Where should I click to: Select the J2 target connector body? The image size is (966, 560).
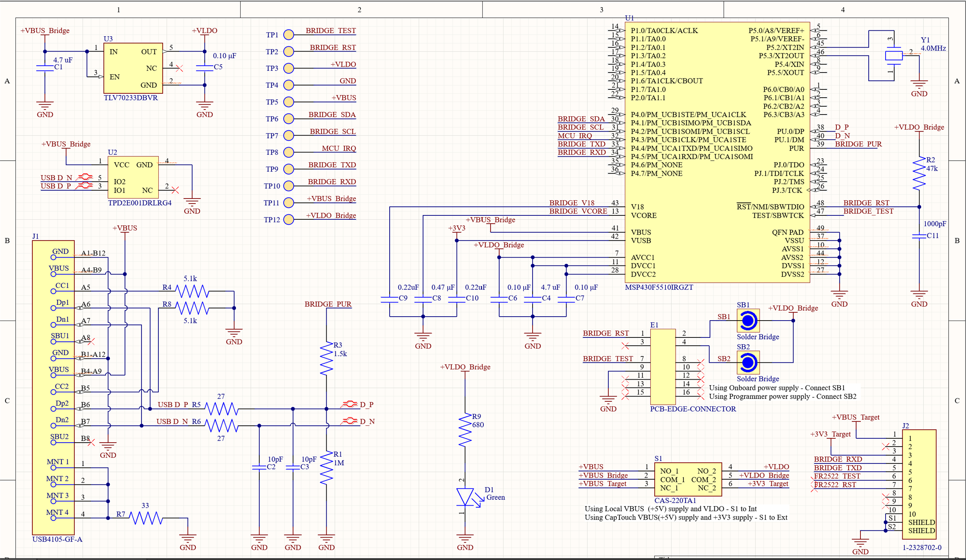pyautogui.click(x=919, y=484)
